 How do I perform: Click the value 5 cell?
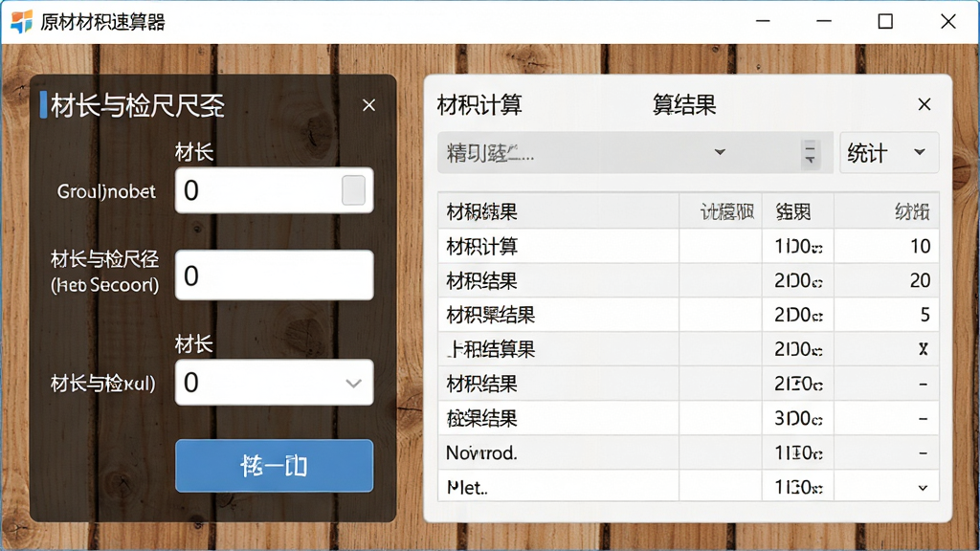886,315
